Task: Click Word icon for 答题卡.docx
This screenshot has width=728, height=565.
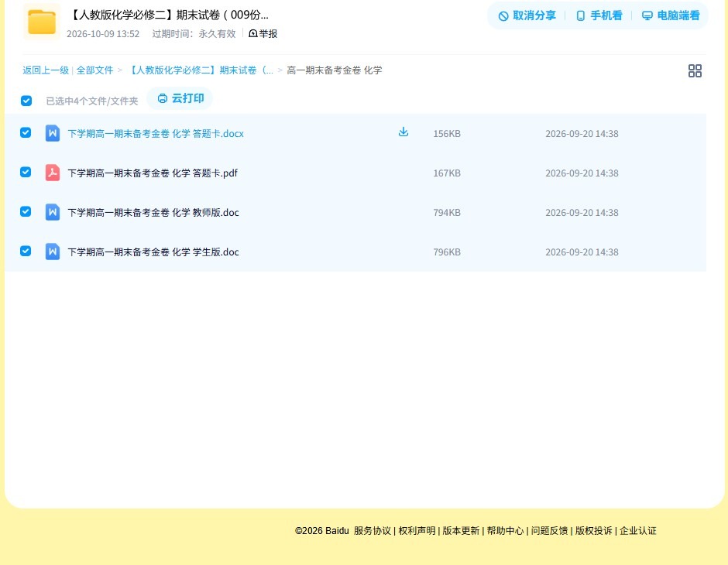Action: tap(53, 134)
